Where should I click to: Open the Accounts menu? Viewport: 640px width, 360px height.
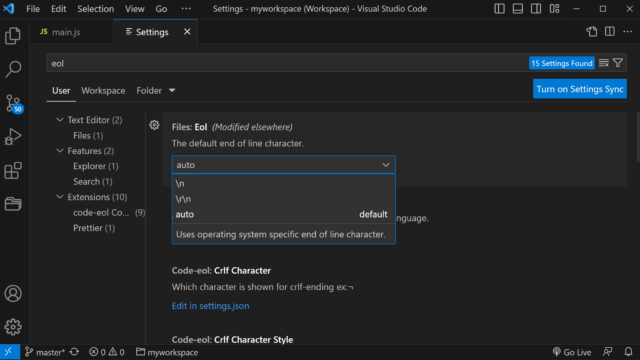coord(13,293)
